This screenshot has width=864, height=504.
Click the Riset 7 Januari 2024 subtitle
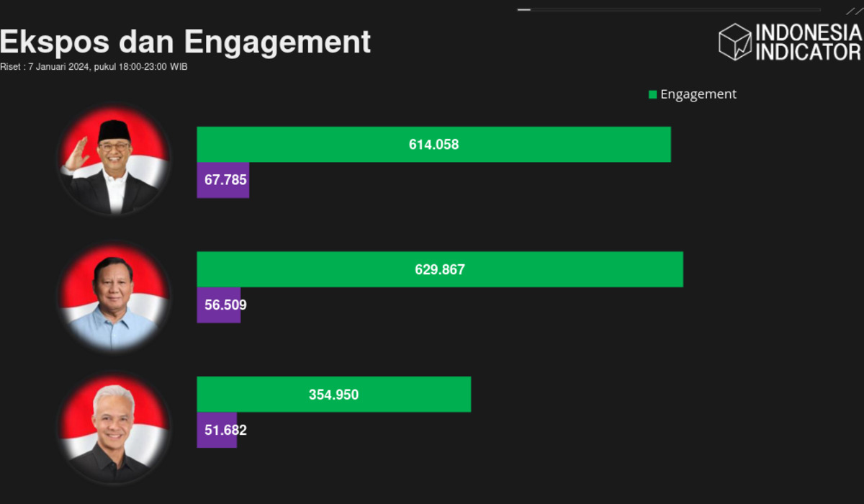point(94,67)
